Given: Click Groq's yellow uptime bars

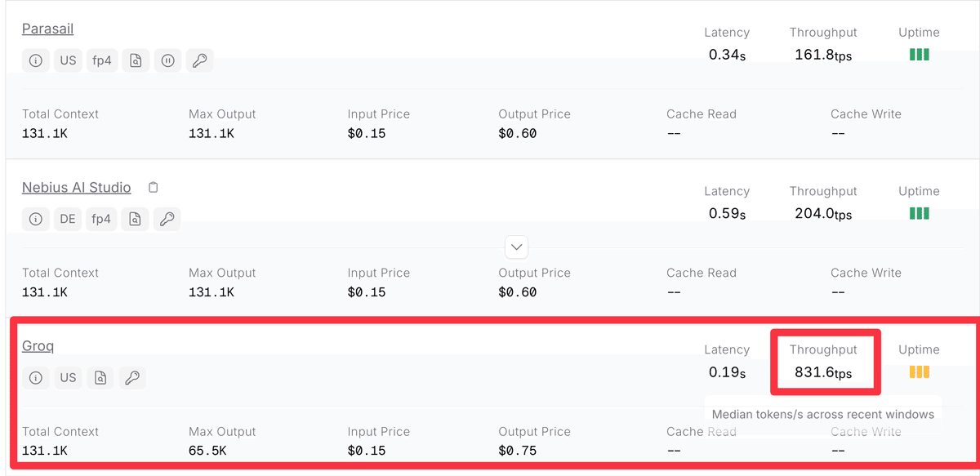Looking at the screenshot, I should (919, 372).
